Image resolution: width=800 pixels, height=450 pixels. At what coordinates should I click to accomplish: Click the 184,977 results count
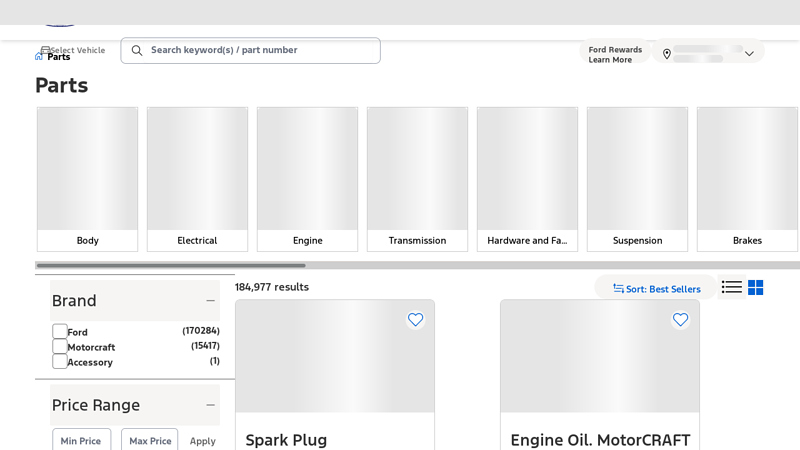[x=272, y=287]
